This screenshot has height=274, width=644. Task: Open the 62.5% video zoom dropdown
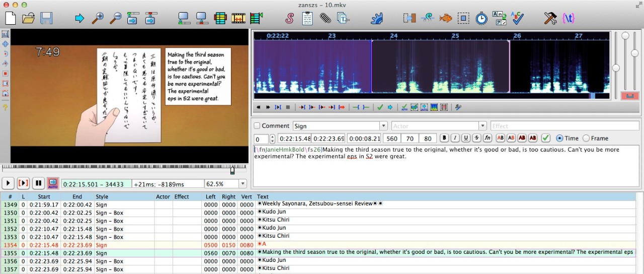[x=243, y=184]
